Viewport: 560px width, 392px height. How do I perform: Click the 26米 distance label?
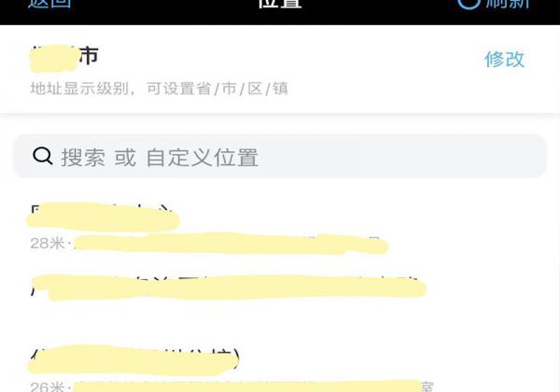pyautogui.click(x=48, y=386)
